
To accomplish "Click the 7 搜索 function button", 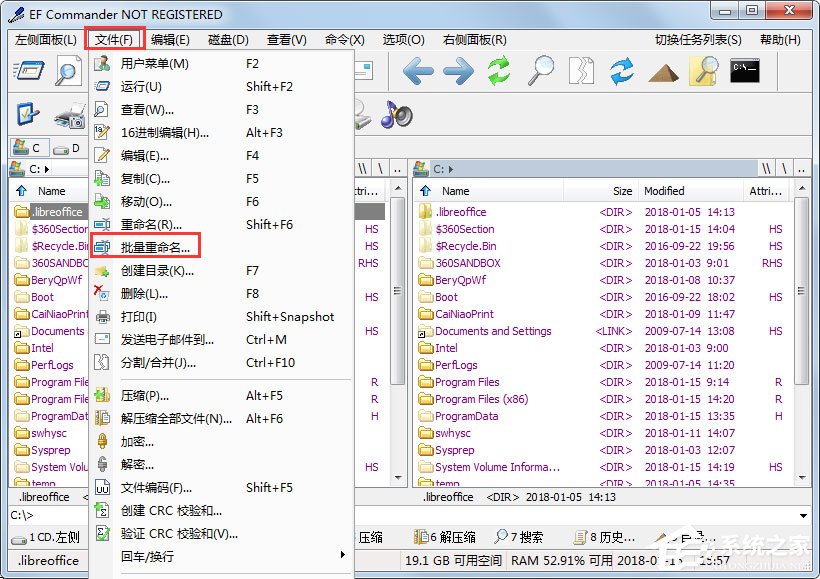I will [x=519, y=537].
